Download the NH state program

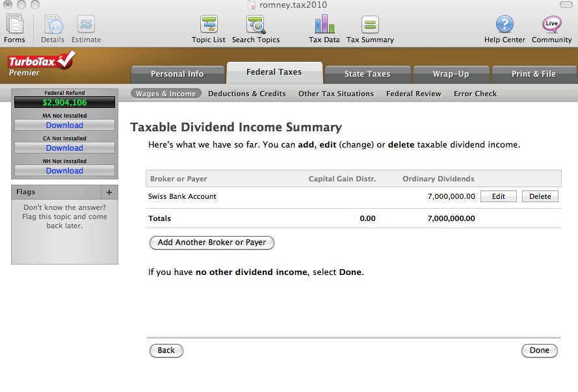click(x=64, y=171)
